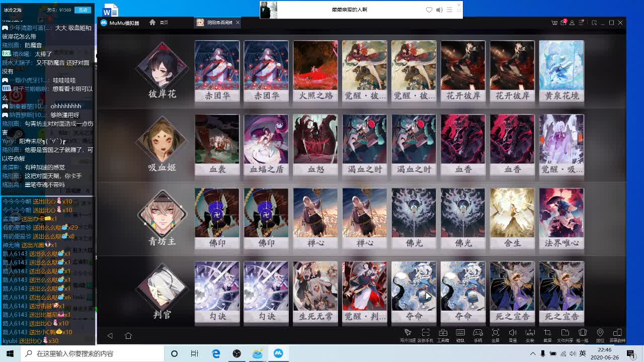
Task: Open the mail icon with notification badge
Action: click(563, 23)
